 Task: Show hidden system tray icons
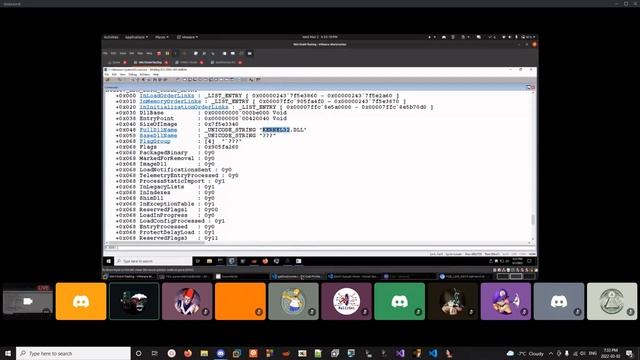[551, 353]
